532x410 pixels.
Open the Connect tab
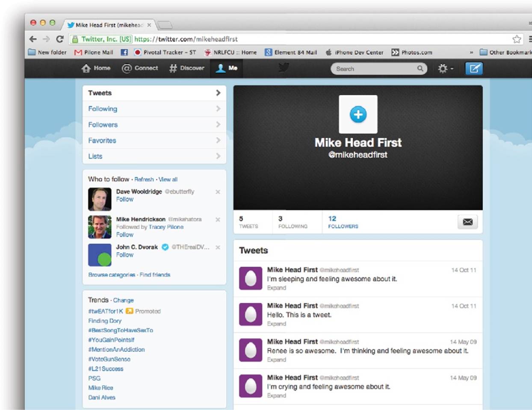tap(140, 68)
